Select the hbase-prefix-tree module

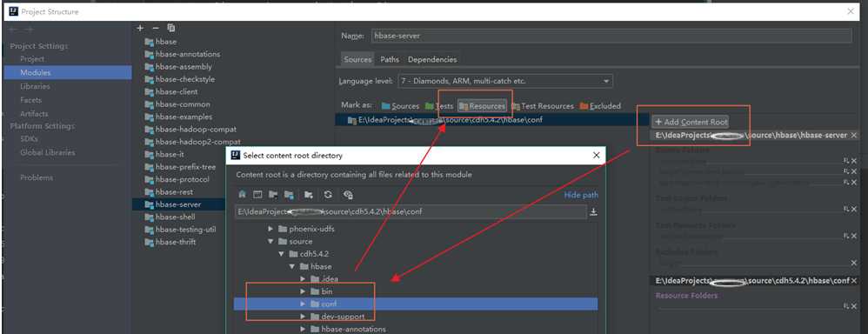180,167
